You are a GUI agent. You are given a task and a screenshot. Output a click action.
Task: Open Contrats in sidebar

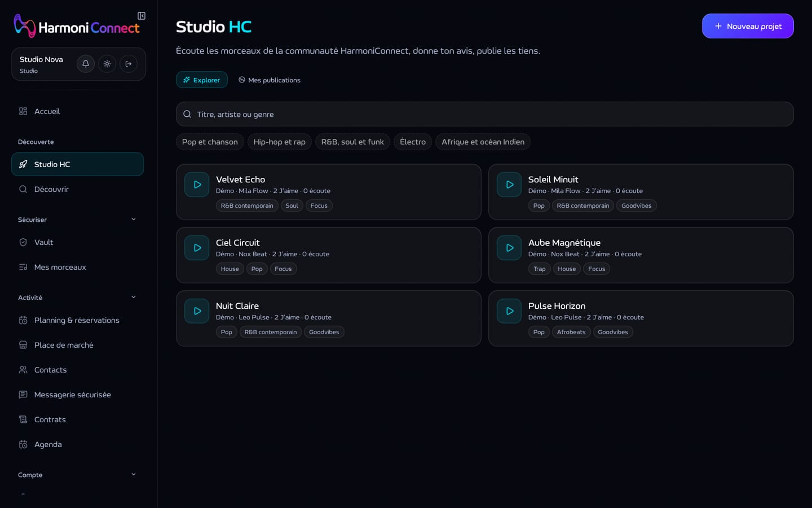pos(77,419)
